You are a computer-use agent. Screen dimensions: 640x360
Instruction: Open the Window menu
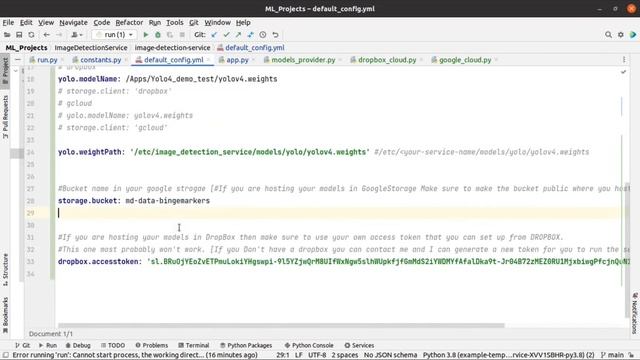pyautogui.click(x=218, y=22)
